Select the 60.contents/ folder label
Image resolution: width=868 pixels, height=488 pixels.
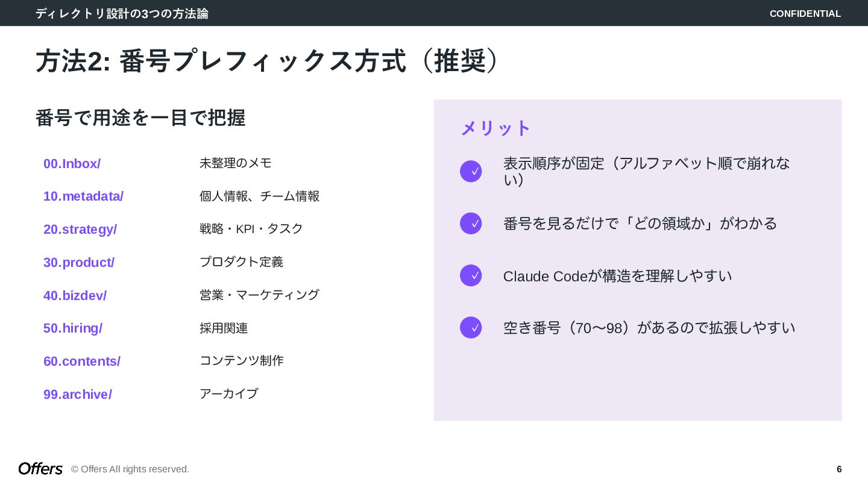[82, 361]
